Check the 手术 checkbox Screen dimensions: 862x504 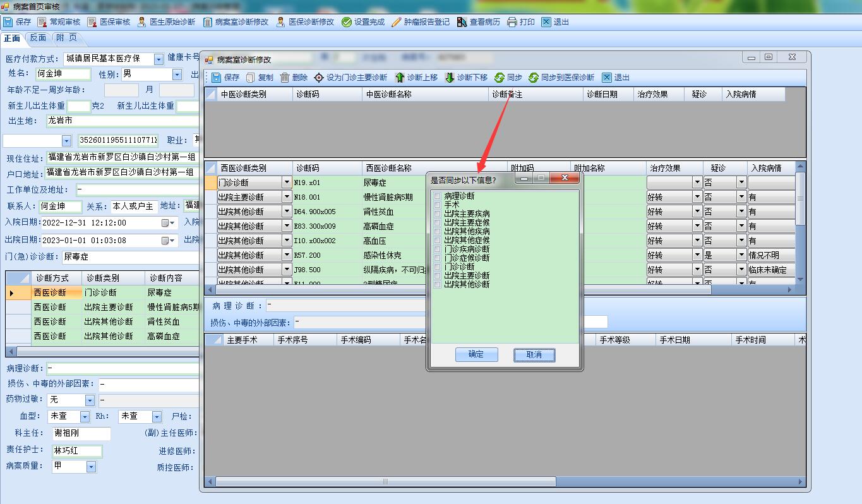[x=437, y=205]
